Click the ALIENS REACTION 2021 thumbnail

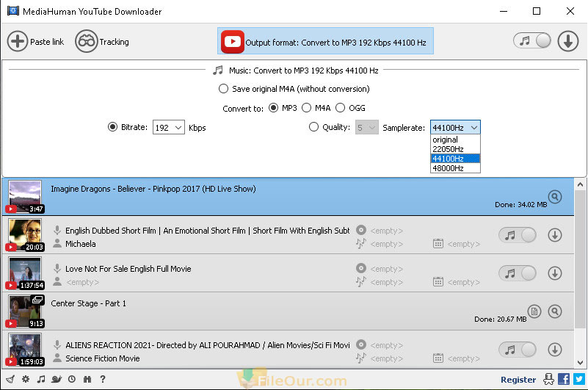coord(25,350)
